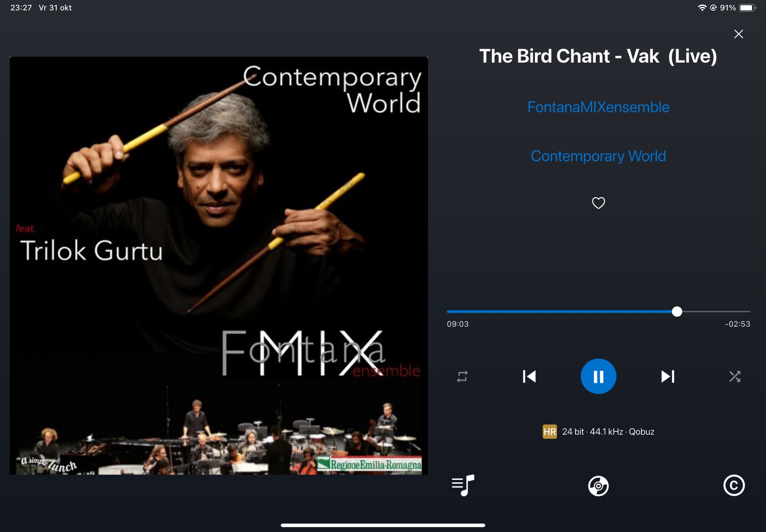Skip to the next track
Image resolution: width=766 pixels, height=532 pixels.
click(667, 376)
